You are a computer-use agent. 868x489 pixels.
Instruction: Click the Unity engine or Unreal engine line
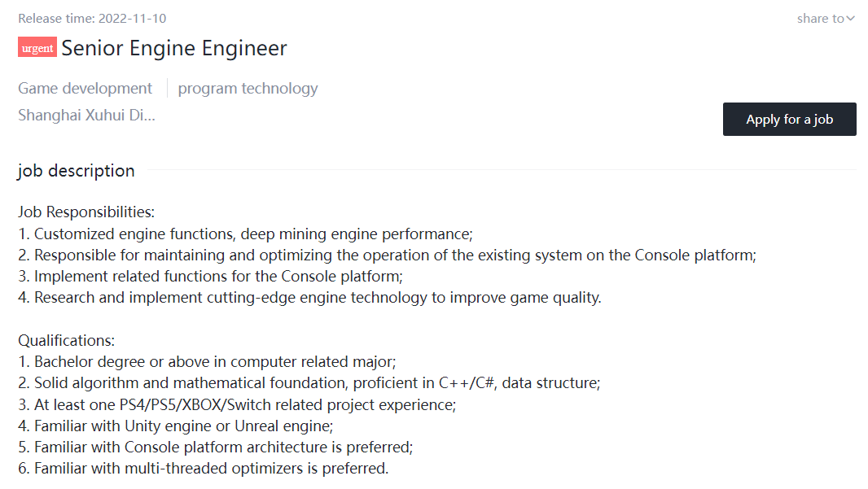[176, 426]
